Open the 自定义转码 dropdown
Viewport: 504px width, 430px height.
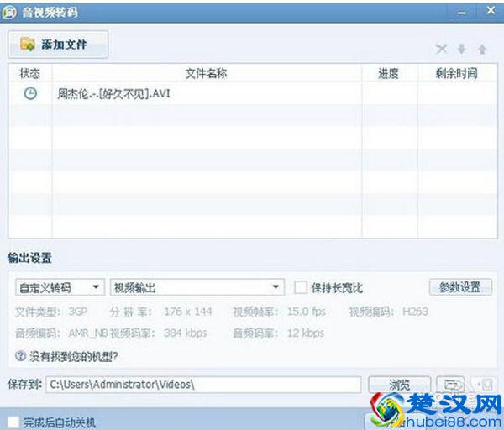60,287
